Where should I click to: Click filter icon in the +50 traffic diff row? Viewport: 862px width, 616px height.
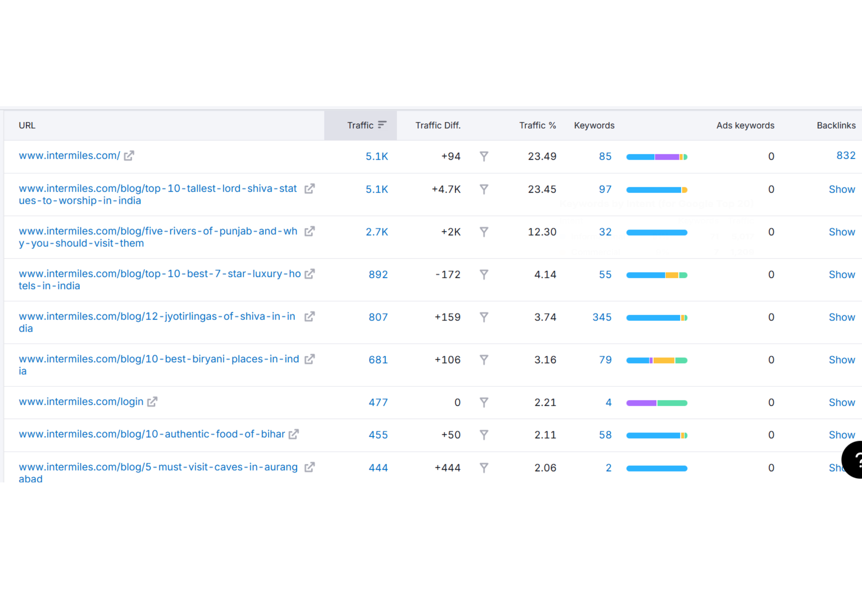point(484,435)
